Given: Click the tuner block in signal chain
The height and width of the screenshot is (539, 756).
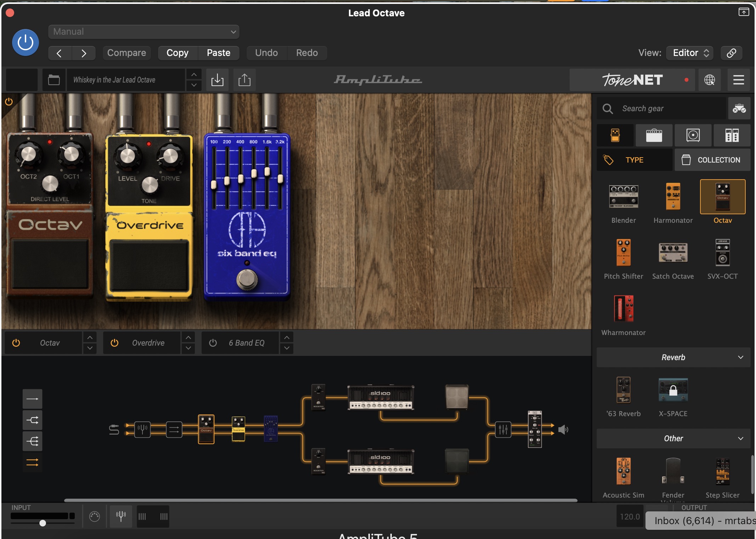Looking at the screenshot, I should (x=142, y=430).
